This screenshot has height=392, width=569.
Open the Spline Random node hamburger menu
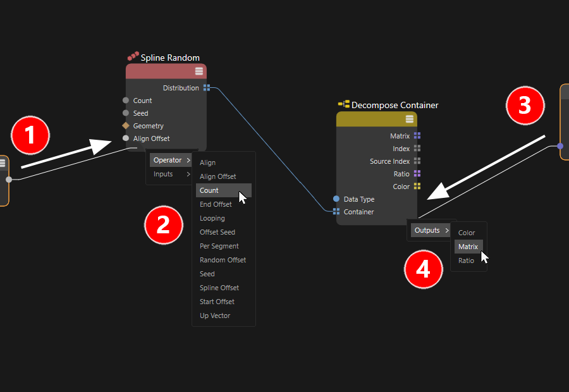199,71
